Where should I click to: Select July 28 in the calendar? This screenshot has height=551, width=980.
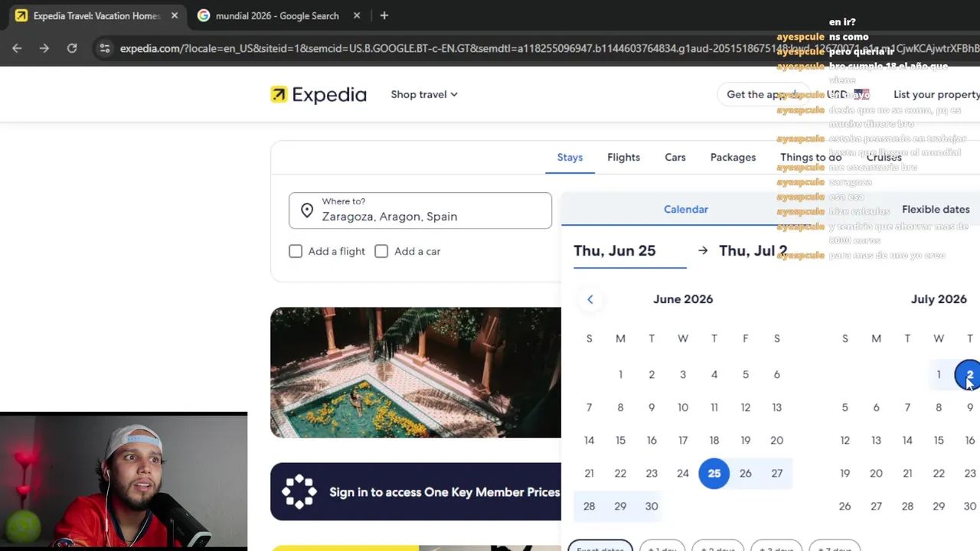[x=907, y=506]
